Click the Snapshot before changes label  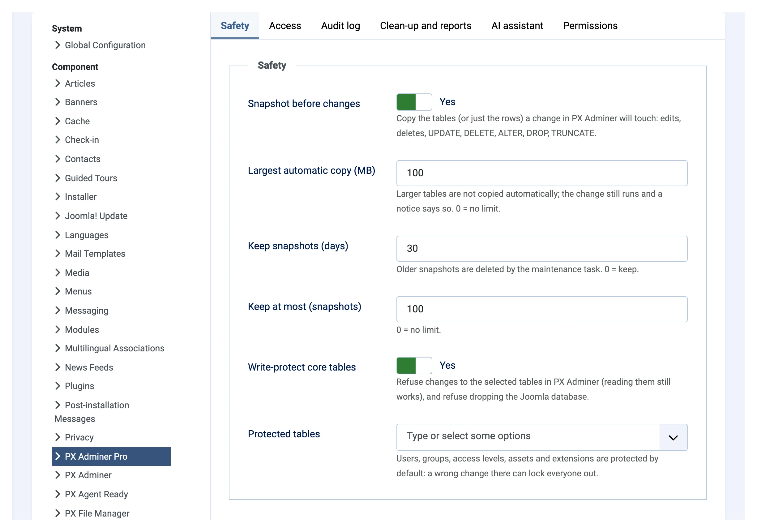(x=304, y=104)
